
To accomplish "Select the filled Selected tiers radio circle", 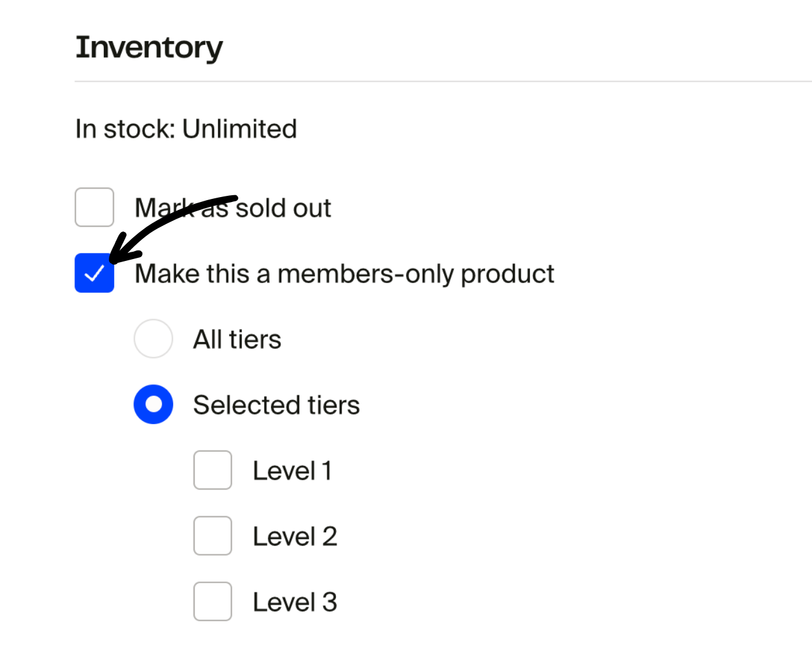I will coord(154,404).
